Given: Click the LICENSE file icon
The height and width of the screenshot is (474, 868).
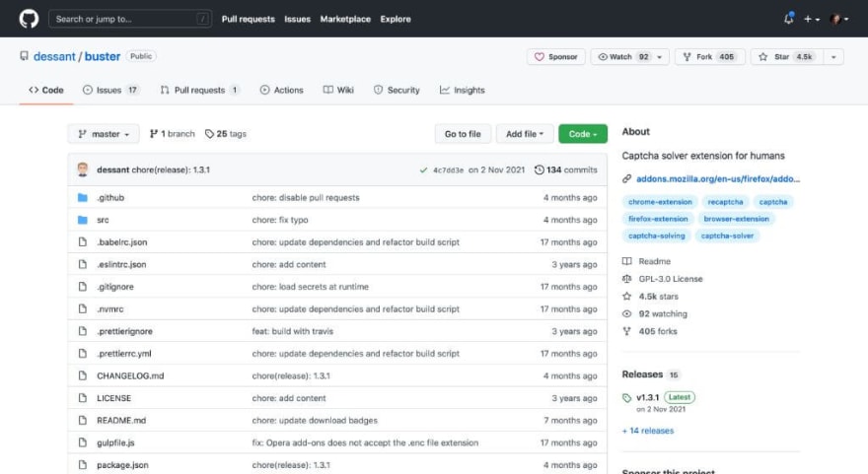Looking at the screenshot, I should tap(83, 398).
